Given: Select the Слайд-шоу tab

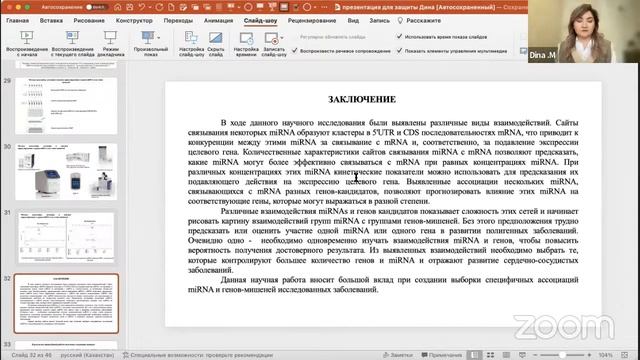Looking at the screenshot, I should (260, 20).
